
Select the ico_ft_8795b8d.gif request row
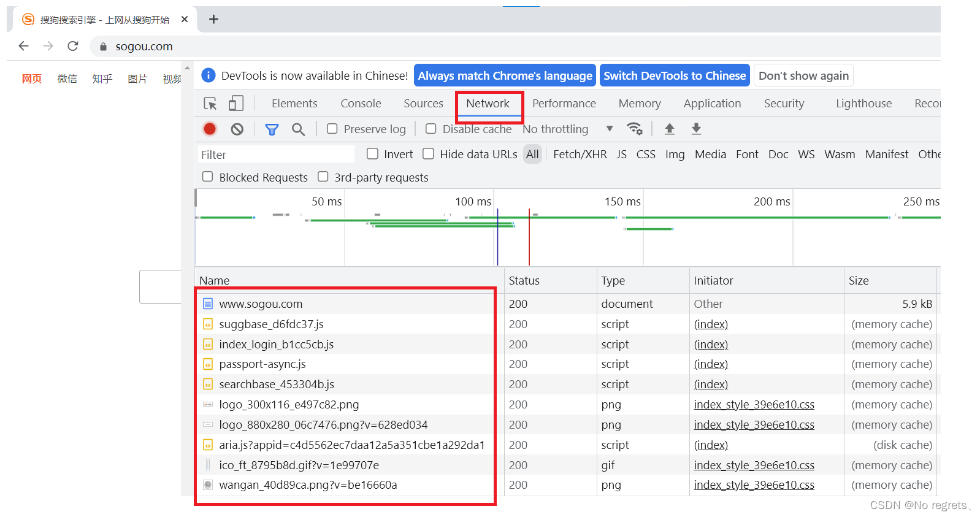[x=567, y=465]
